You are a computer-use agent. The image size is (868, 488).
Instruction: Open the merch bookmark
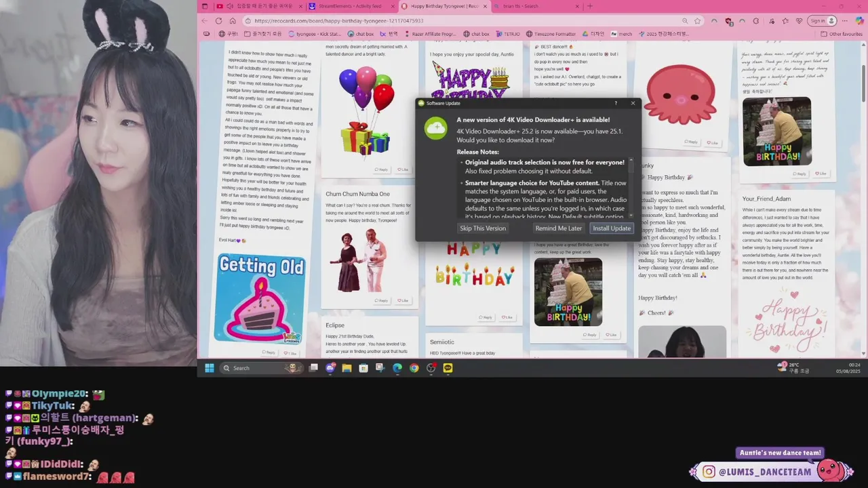[622, 34]
